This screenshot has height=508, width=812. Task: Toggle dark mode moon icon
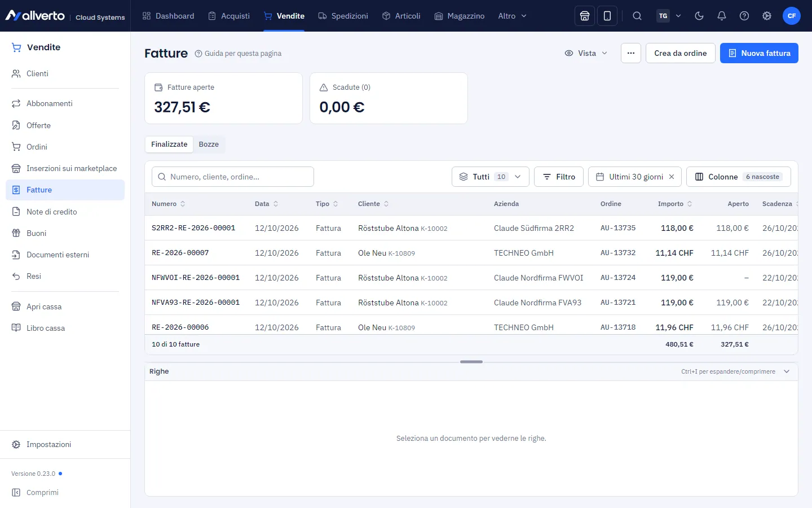click(x=699, y=16)
